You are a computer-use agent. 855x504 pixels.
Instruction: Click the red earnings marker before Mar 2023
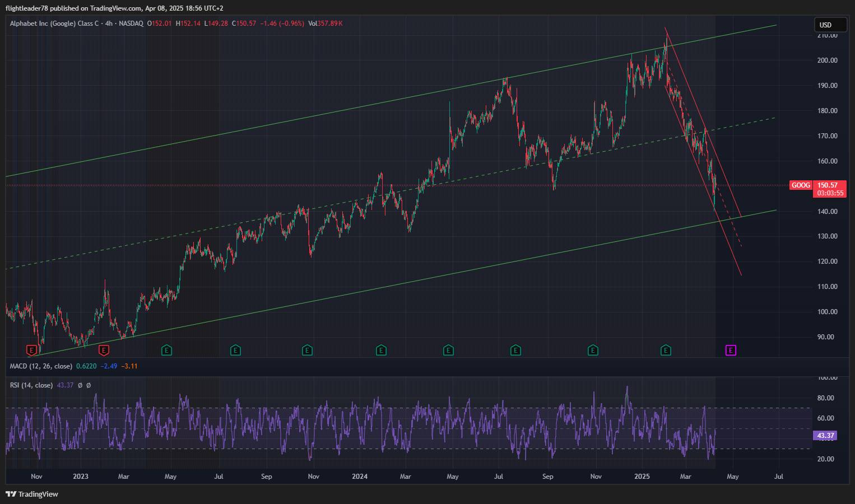click(104, 351)
